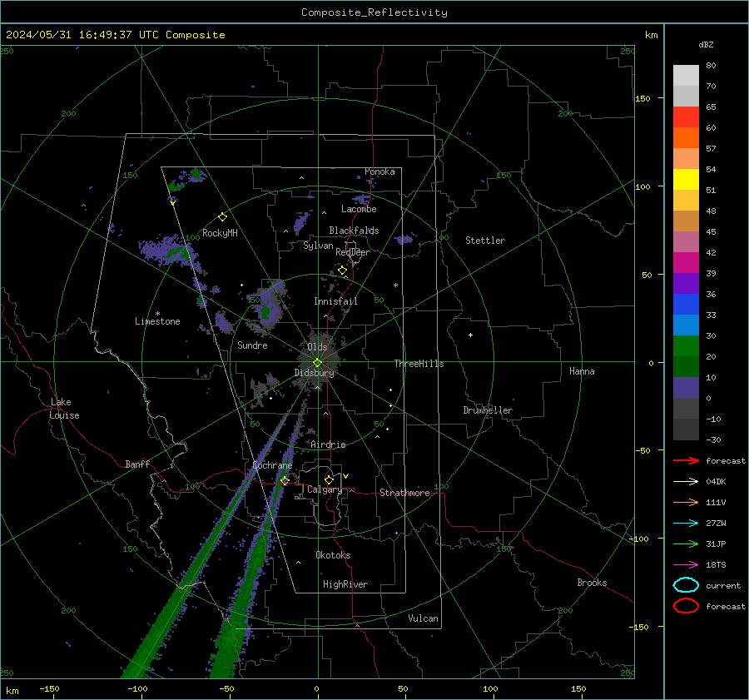Click the cyan 27ZW arrow icon

point(686,524)
